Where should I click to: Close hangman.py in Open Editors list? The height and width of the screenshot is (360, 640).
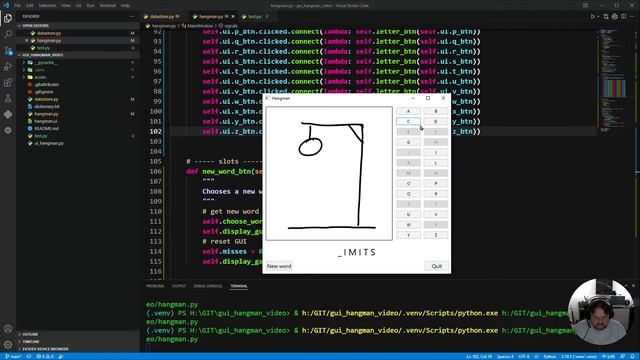[x=27, y=40]
